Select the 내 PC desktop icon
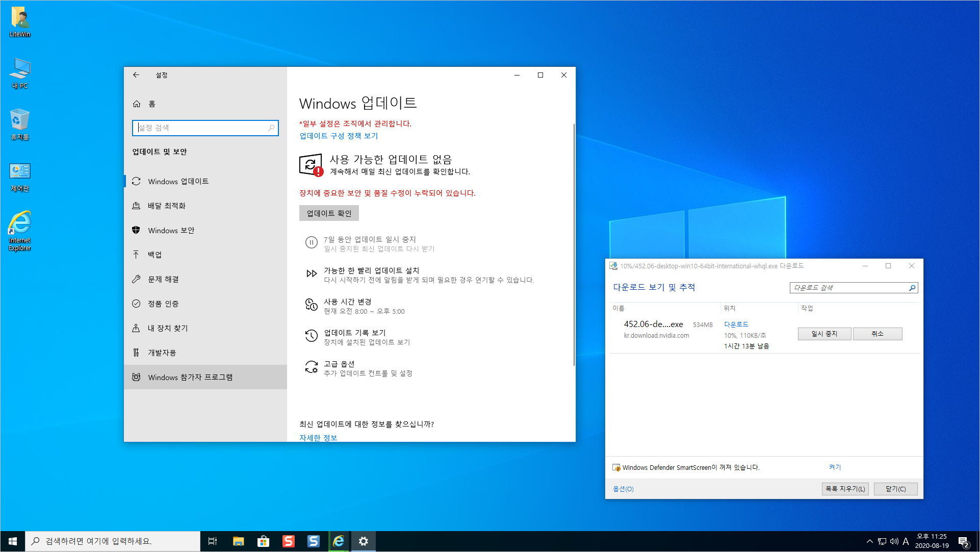The height and width of the screenshot is (552, 980). 20,73
